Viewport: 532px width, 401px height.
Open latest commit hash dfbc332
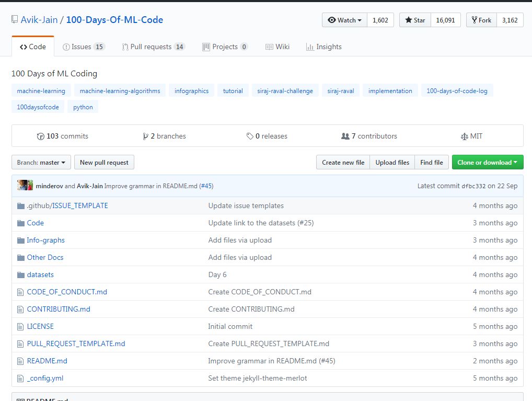pos(473,186)
